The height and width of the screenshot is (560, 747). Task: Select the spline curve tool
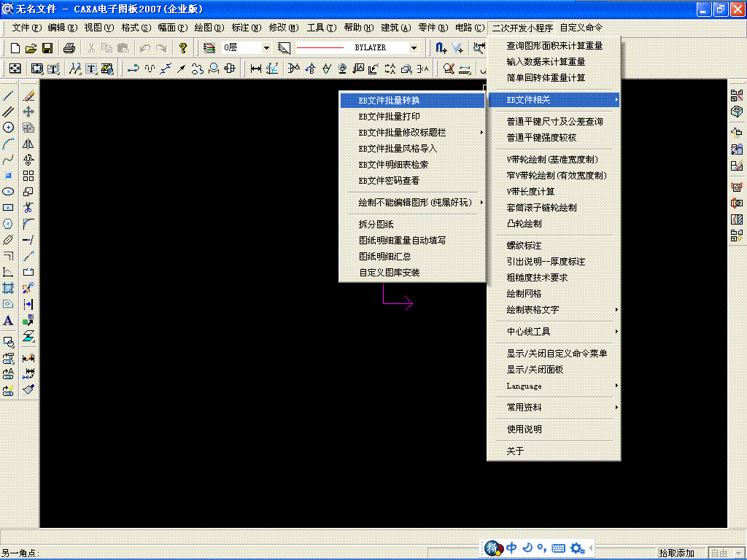[8, 160]
